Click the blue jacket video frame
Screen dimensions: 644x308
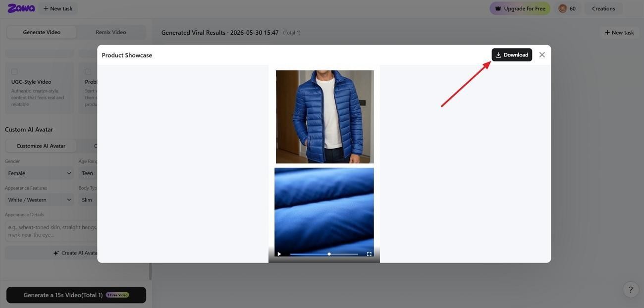(x=325, y=117)
